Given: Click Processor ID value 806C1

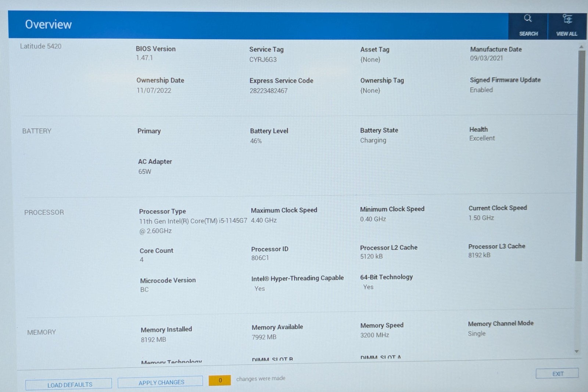Looking at the screenshot, I should coord(260,258).
